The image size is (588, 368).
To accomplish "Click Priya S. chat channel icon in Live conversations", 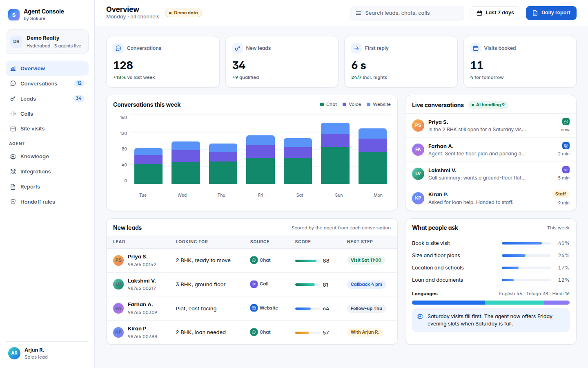I will pyautogui.click(x=566, y=121).
